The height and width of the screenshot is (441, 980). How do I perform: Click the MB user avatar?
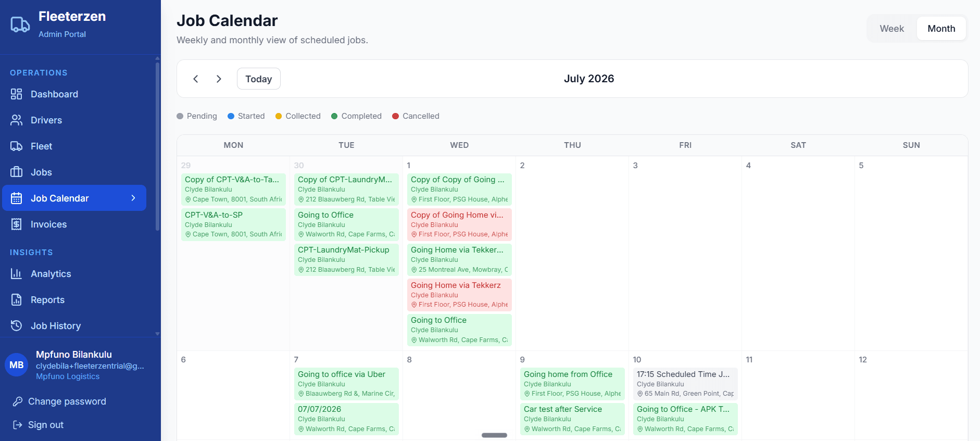tap(17, 365)
